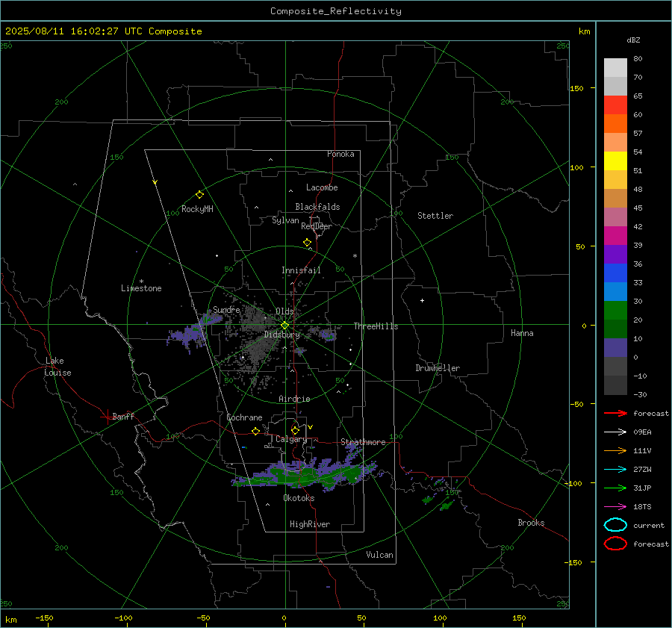
Task: Click the 150 label on right km axis
Action: [577, 88]
